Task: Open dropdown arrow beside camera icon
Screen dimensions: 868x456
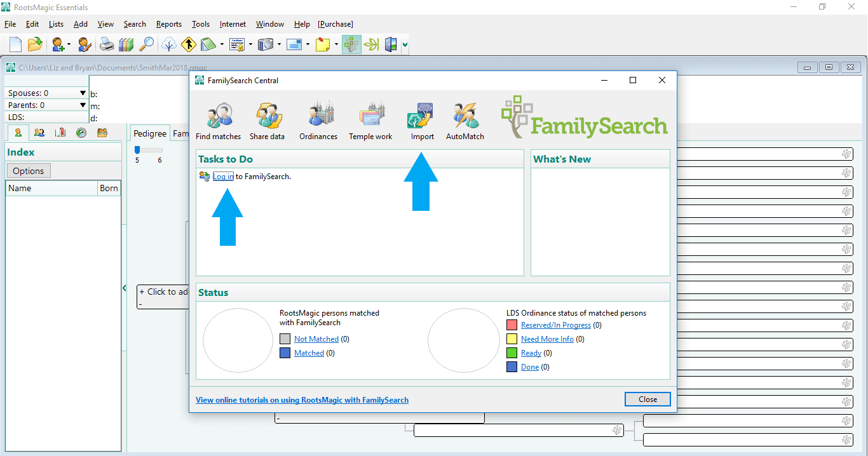Action: 279,44
